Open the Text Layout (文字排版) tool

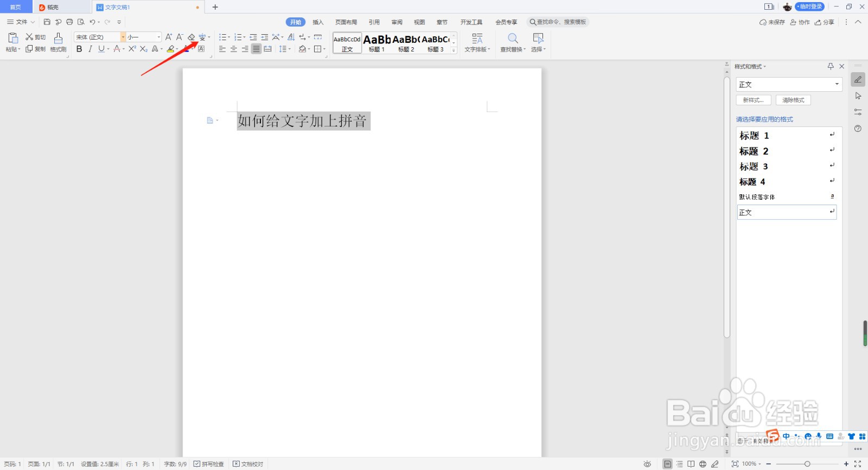[x=477, y=38]
